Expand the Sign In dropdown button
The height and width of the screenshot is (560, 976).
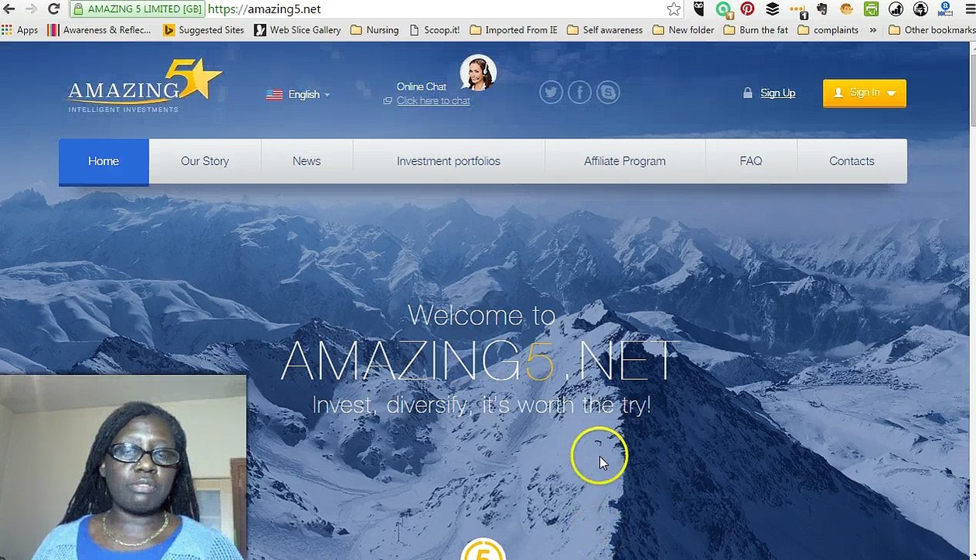865,93
